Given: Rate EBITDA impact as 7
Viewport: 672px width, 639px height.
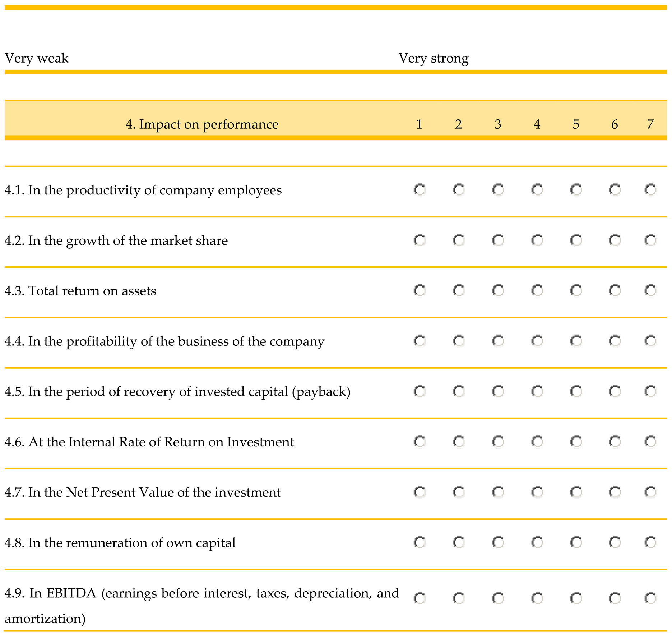Looking at the screenshot, I should [650, 598].
